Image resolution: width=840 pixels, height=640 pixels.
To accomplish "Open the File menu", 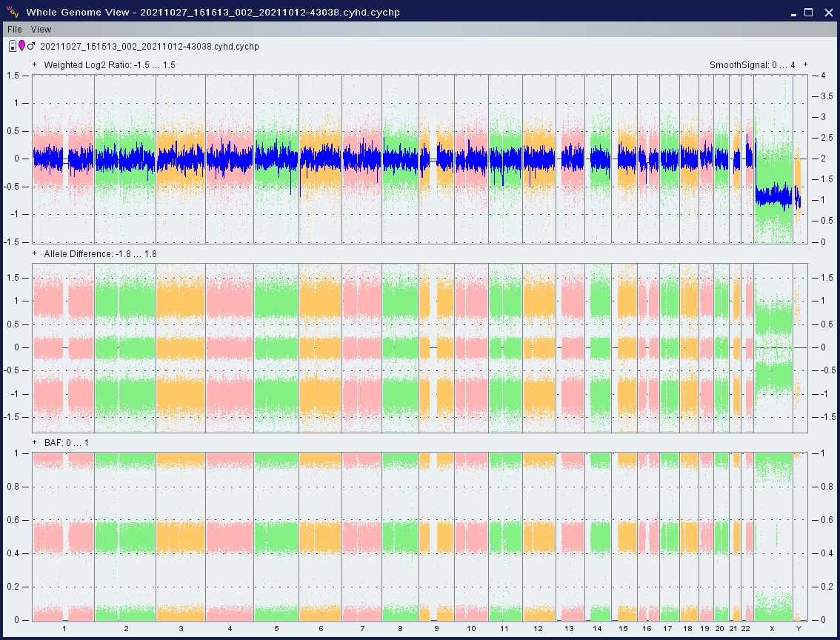I will [15, 30].
